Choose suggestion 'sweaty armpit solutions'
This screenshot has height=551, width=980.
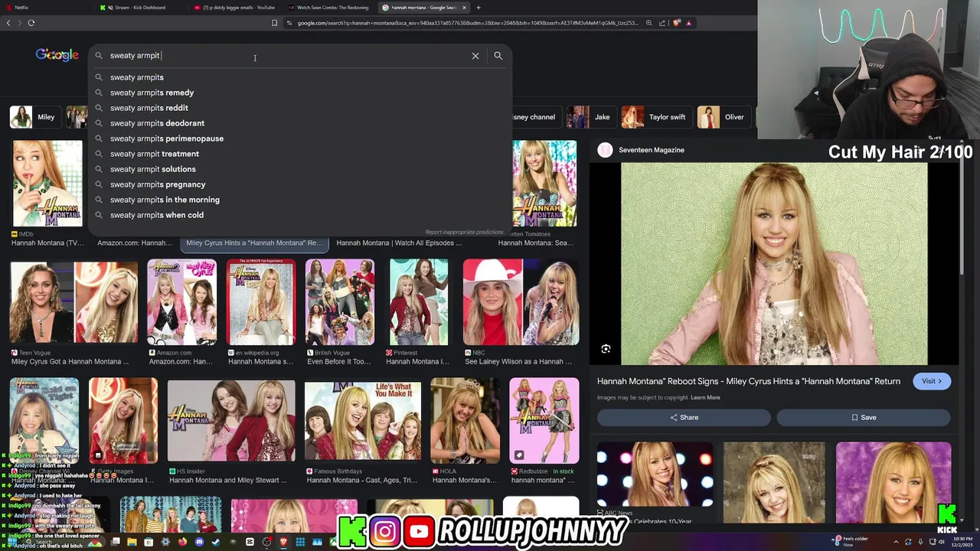300,169
